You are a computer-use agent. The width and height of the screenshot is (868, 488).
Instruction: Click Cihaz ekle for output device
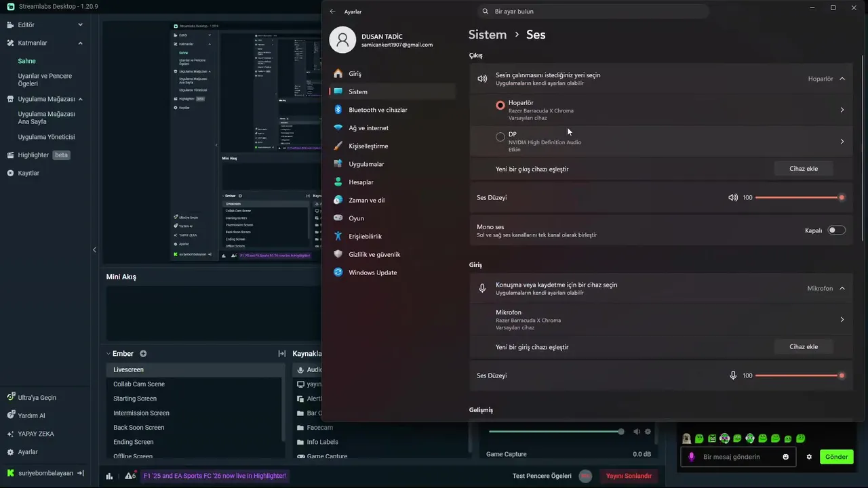click(804, 169)
